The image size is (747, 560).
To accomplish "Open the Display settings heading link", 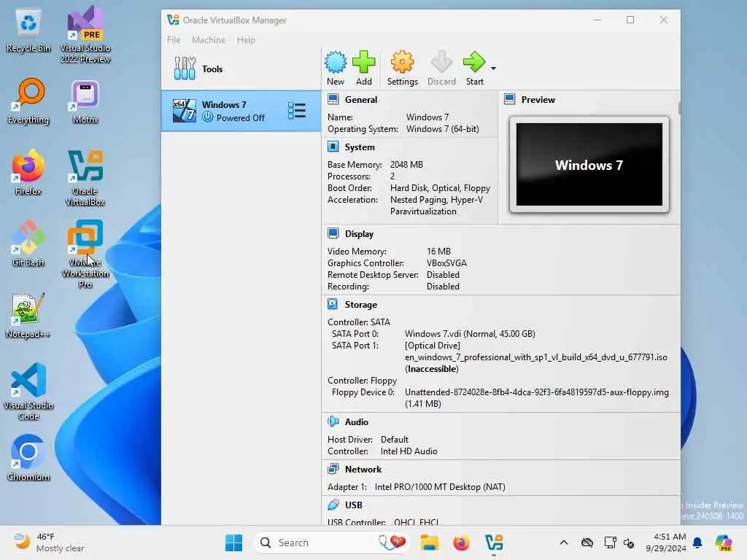I will point(359,234).
